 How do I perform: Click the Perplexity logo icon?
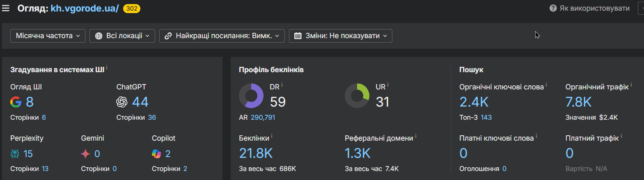point(15,154)
